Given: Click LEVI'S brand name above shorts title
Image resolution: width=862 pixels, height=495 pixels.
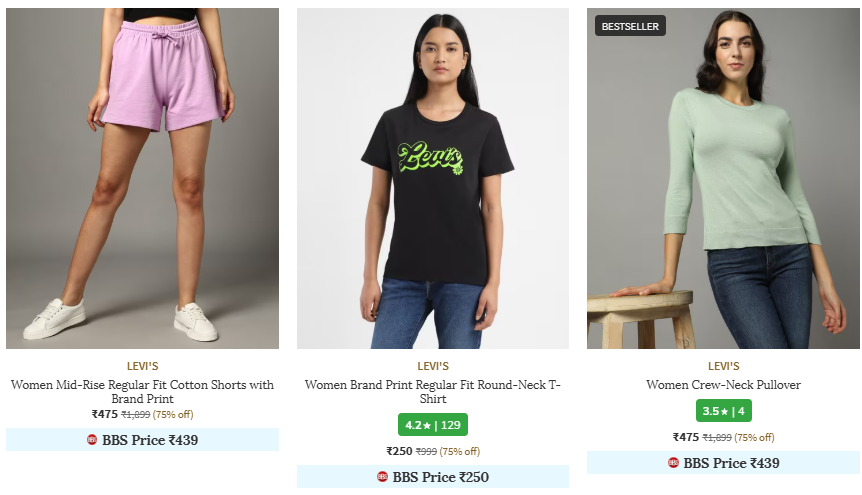Looking at the screenshot, I should (142, 366).
